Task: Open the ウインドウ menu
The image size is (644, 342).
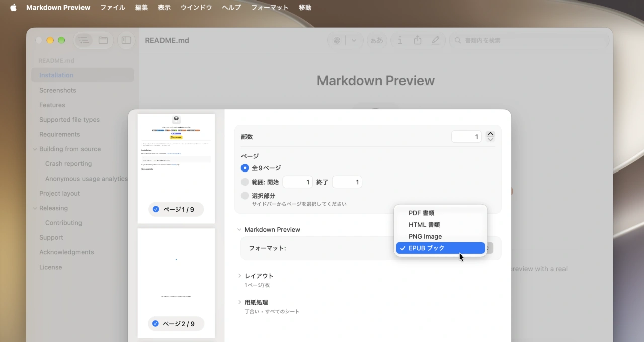Action: [x=196, y=7]
